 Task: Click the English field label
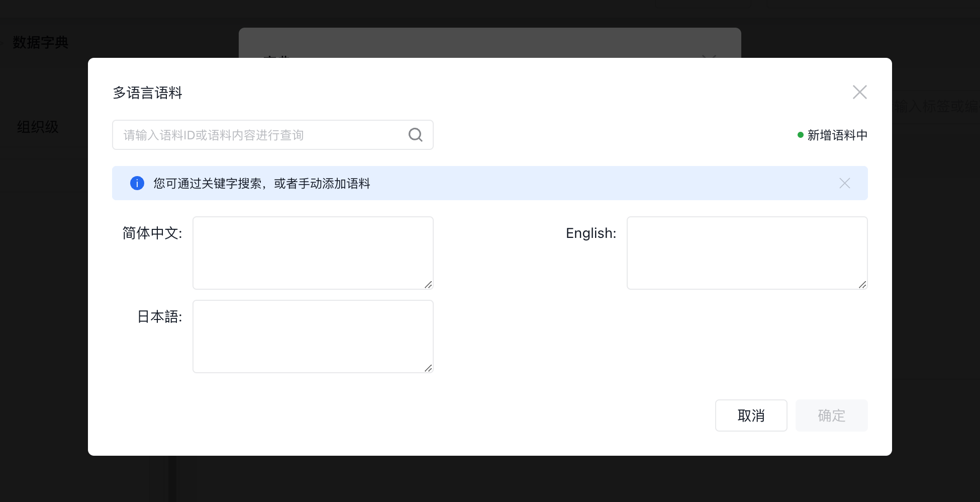click(x=591, y=233)
